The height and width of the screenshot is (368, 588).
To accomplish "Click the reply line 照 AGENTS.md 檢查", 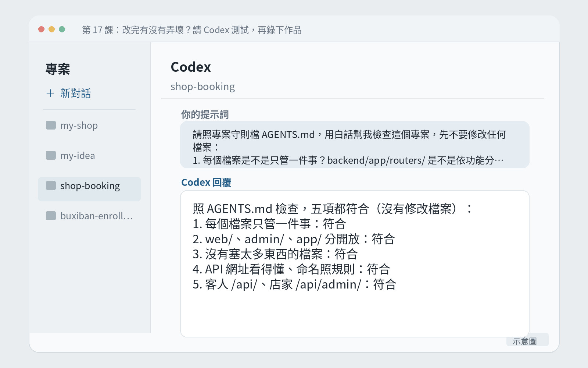I will click(x=332, y=209).
